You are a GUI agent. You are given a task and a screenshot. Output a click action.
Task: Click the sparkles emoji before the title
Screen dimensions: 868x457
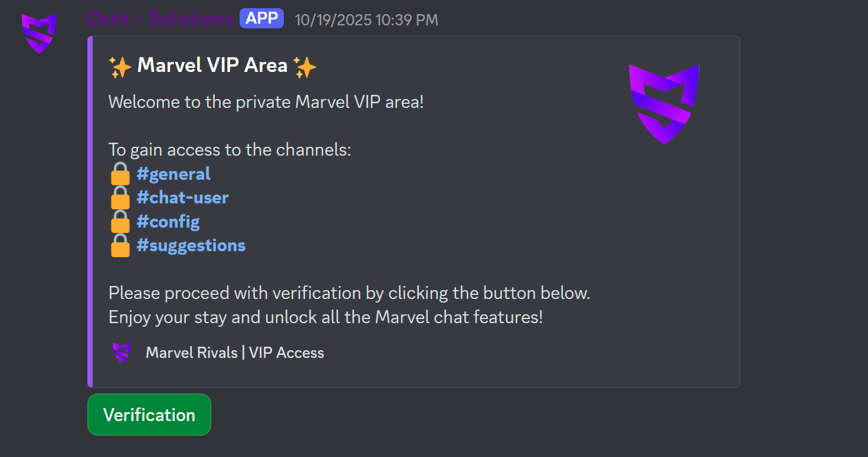coord(120,67)
